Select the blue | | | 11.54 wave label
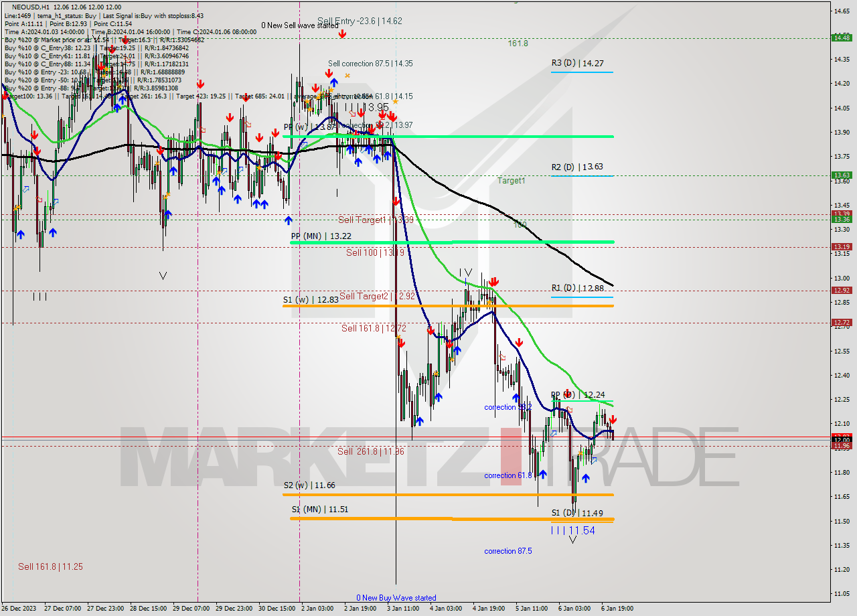The width and height of the screenshot is (857, 616). pos(573,530)
